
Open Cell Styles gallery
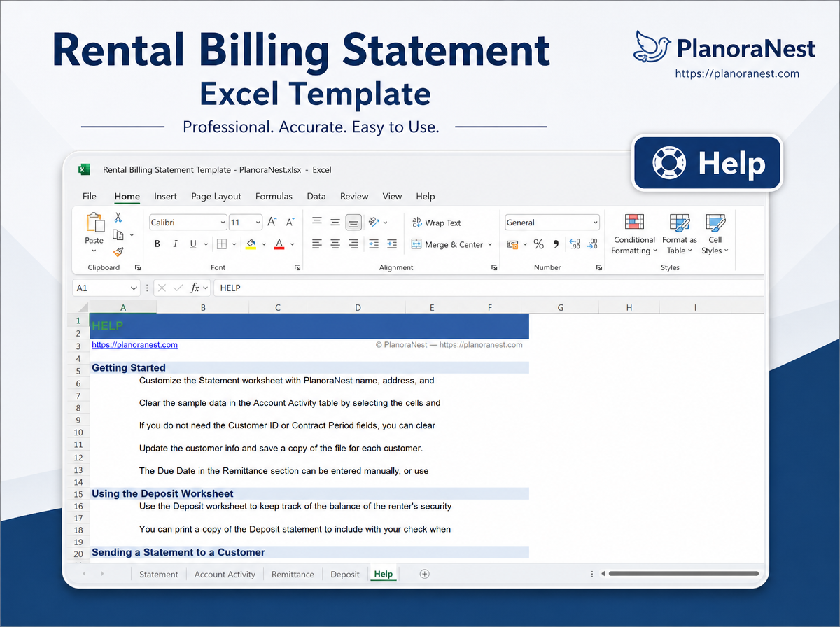(x=715, y=234)
